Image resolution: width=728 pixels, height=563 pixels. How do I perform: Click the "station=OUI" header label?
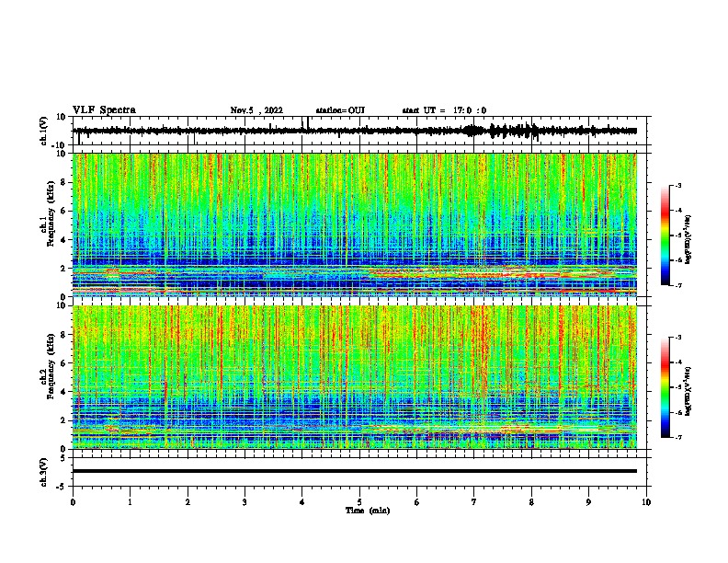coord(340,110)
